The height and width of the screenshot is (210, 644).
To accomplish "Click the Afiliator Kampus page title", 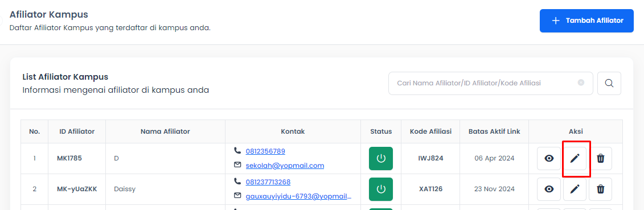I will [49, 15].
